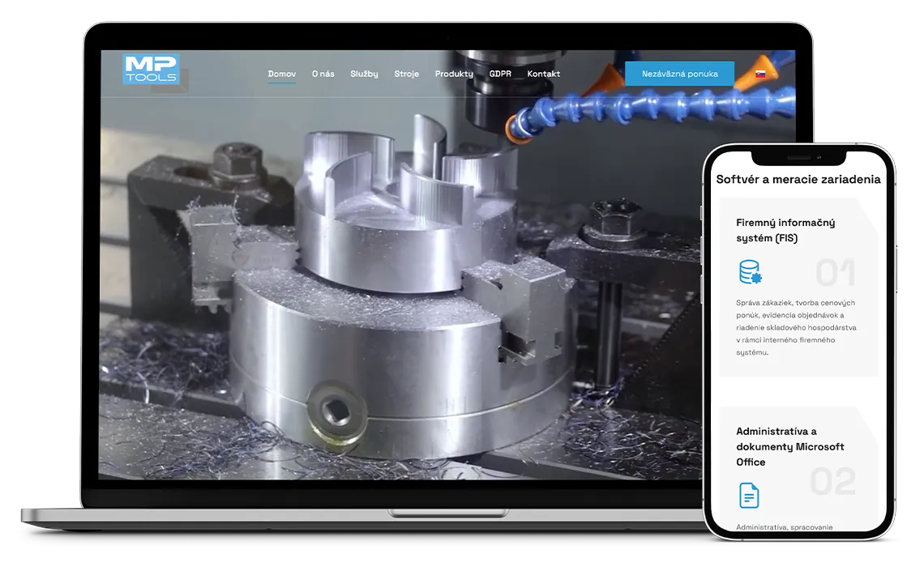924x567 pixels.
Task: Click the document icon under Microsoft Office
Action: (x=749, y=495)
